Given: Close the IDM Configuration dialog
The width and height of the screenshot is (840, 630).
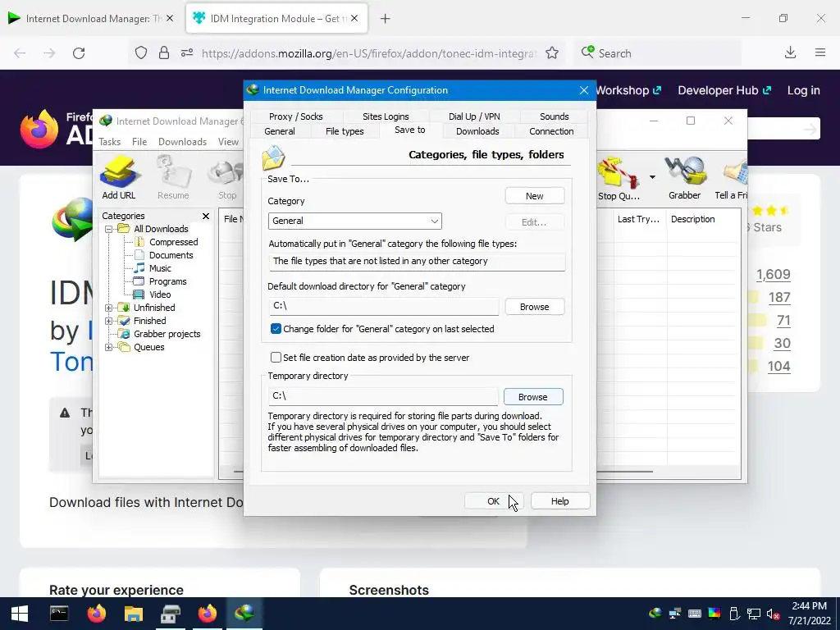Looking at the screenshot, I should pyautogui.click(x=584, y=90).
